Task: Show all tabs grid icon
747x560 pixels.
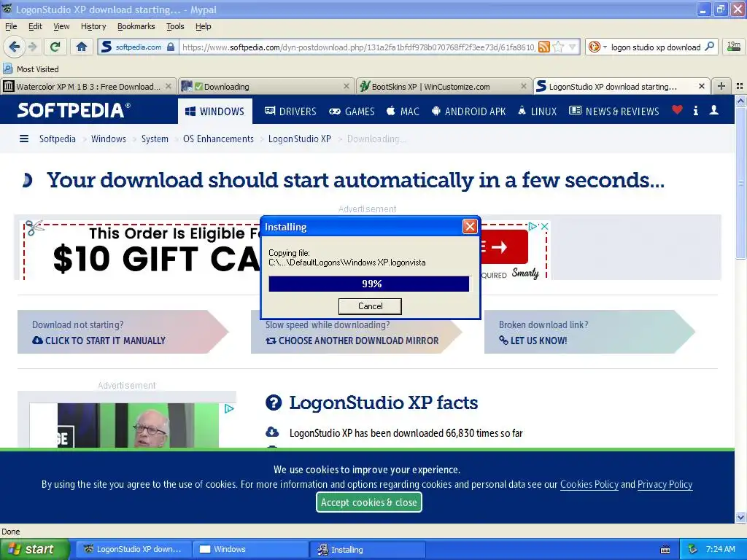Action: 740,86
